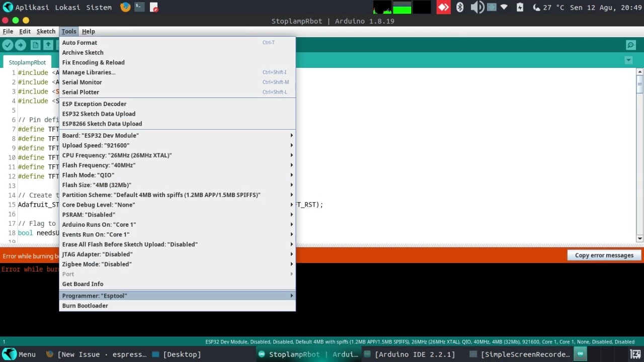
Task: Expand the Board: "ESP32 Dev Module" submenu
Action: pos(177,135)
